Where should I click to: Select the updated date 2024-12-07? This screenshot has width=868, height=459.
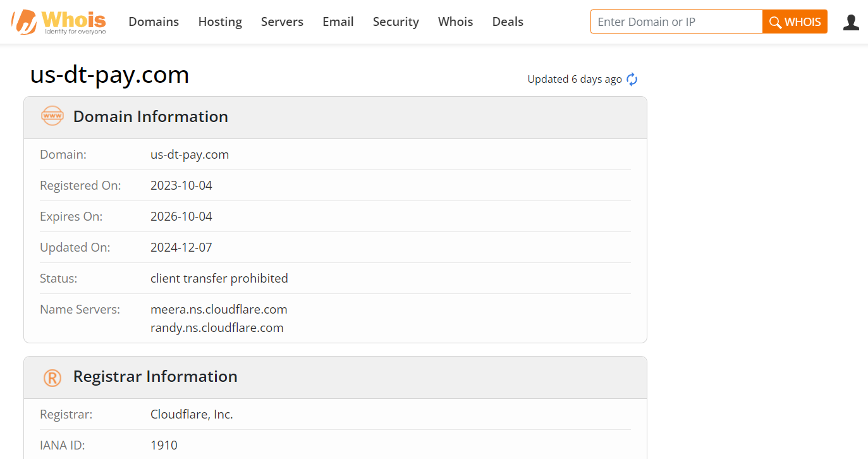(181, 247)
